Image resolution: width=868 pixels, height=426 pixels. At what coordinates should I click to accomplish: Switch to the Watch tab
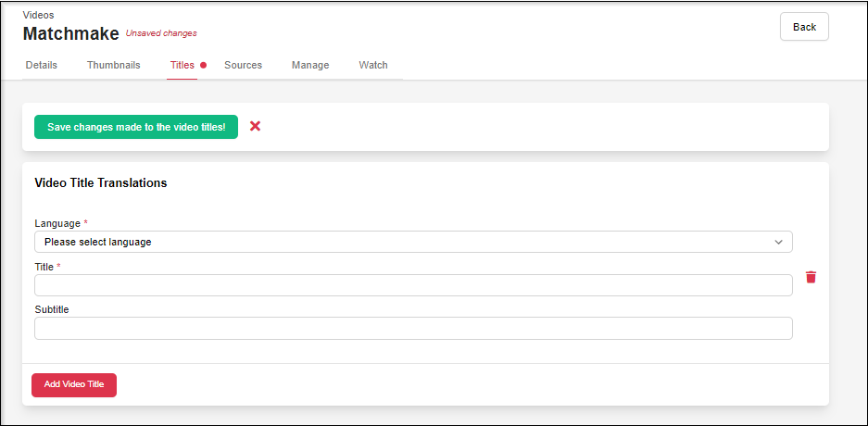[x=373, y=66]
